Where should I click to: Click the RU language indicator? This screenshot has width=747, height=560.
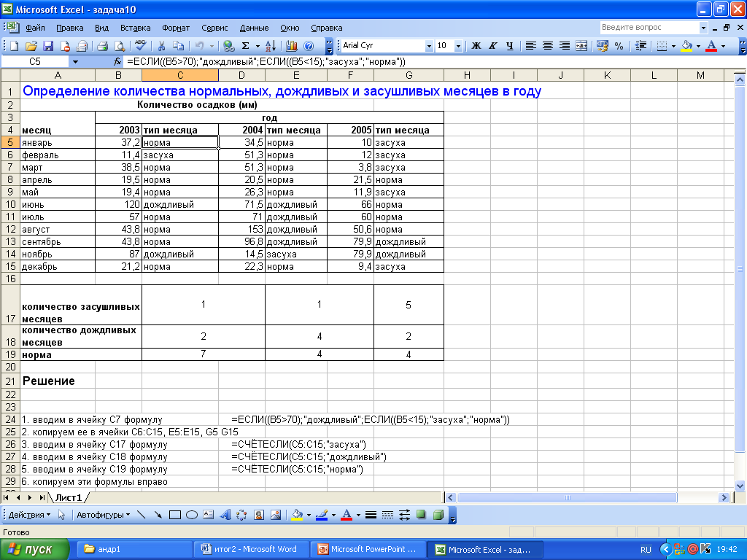tap(646, 550)
